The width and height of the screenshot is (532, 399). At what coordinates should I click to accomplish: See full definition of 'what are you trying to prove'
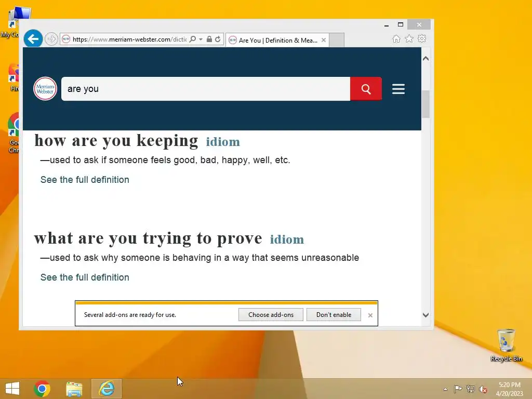85,277
